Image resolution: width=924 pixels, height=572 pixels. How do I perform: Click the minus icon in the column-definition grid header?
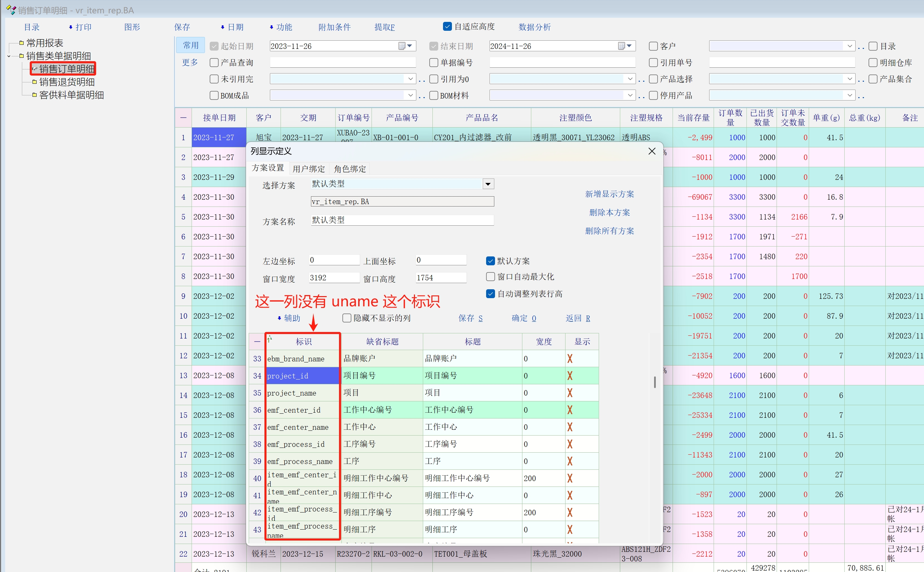(257, 342)
